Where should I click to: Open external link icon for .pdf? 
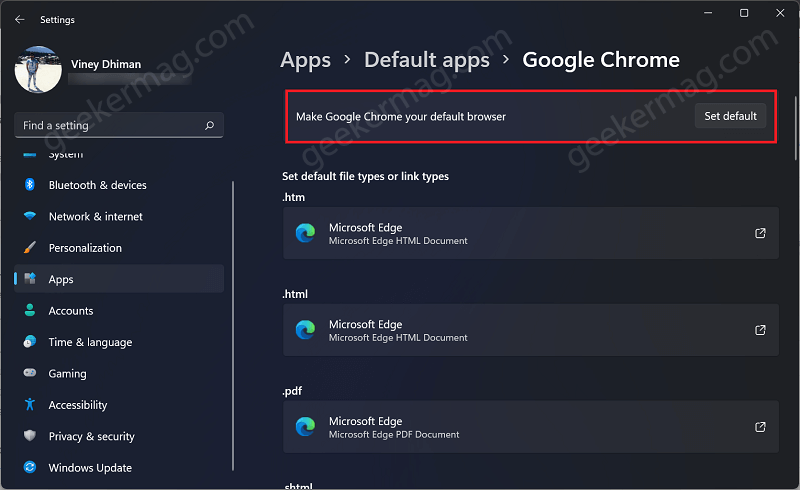point(760,427)
